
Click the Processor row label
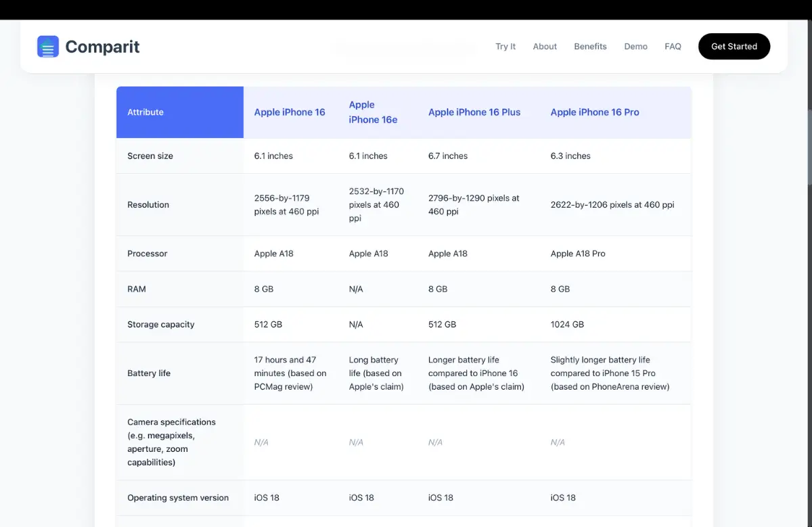coord(147,254)
